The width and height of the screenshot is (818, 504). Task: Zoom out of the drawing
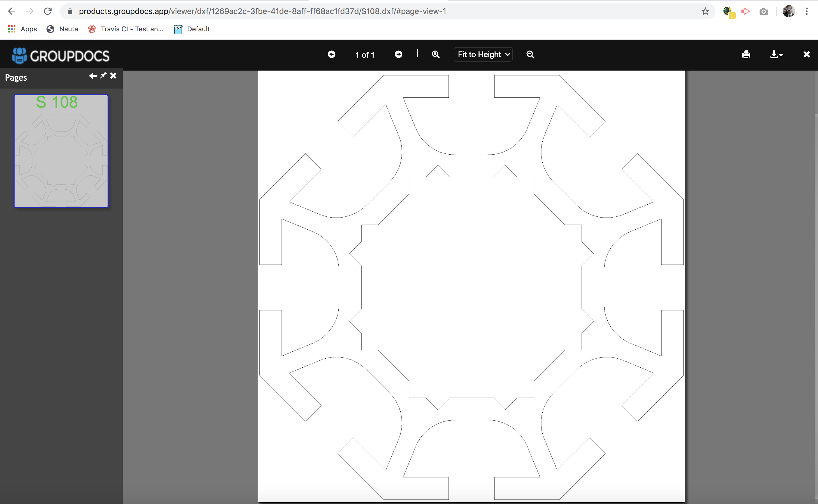coord(530,54)
